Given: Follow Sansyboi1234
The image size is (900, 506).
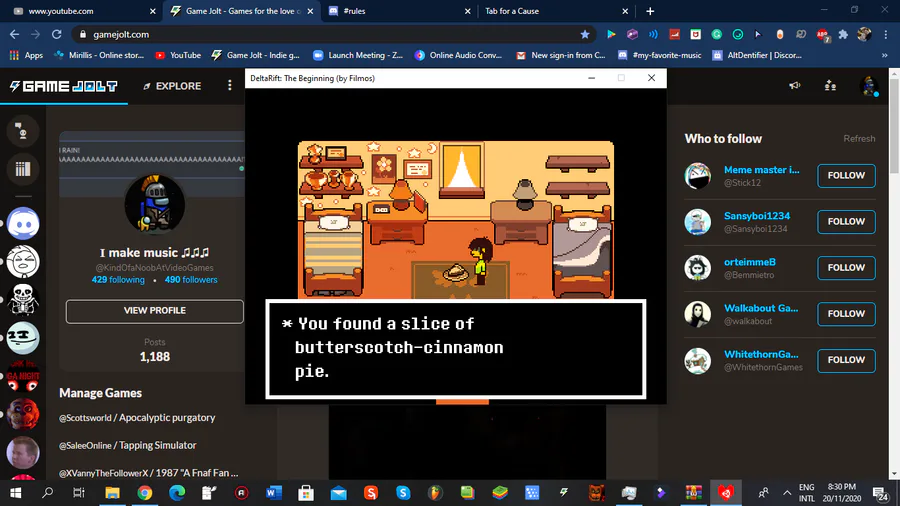Looking at the screenshot, I should click(846, 221).
